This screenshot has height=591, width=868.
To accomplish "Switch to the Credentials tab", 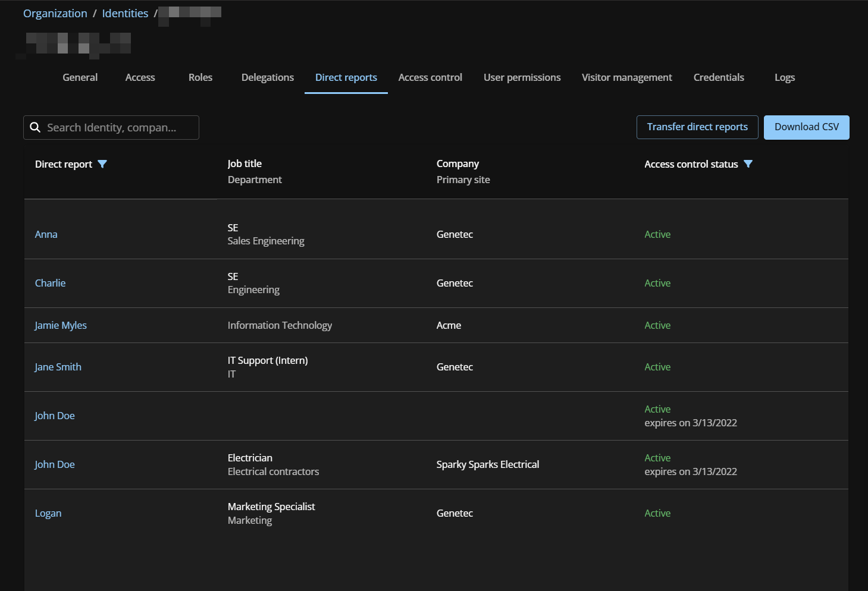I will coord(718,77).
